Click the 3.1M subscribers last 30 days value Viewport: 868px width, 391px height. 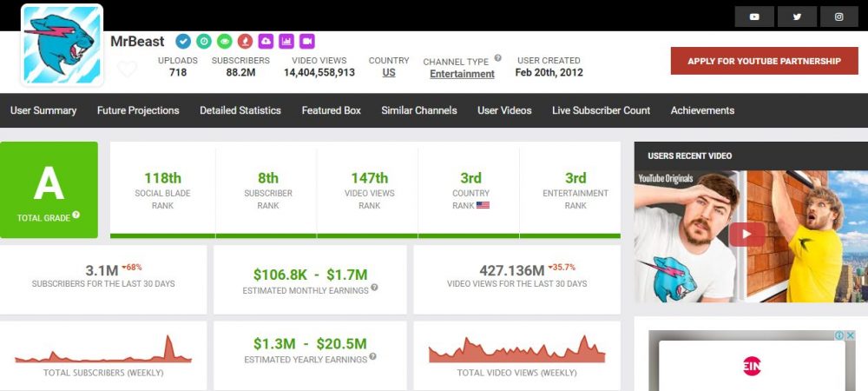click(102, 271)
